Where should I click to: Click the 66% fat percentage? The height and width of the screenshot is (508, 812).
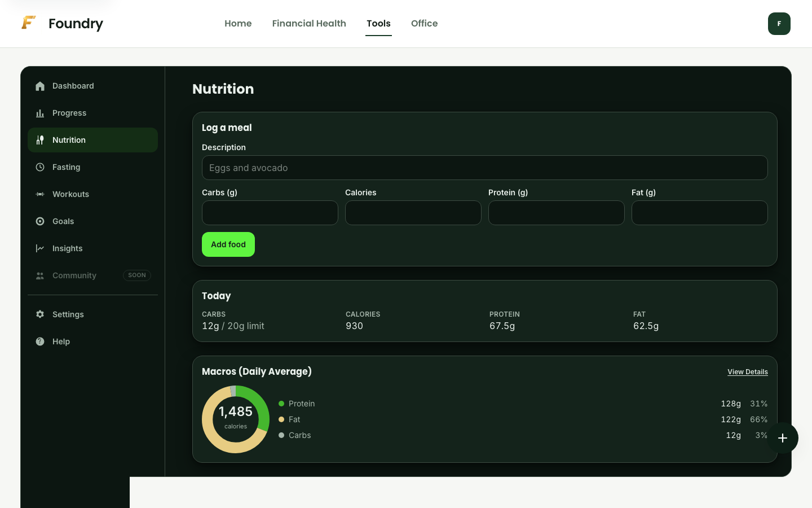759,419
